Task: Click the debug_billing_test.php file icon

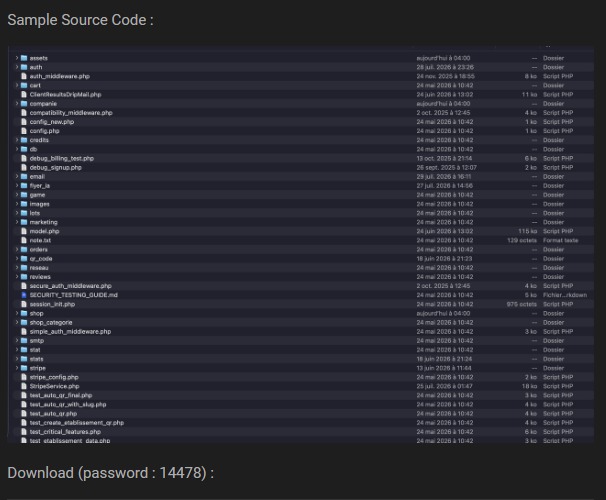Action: pos(24,158)
